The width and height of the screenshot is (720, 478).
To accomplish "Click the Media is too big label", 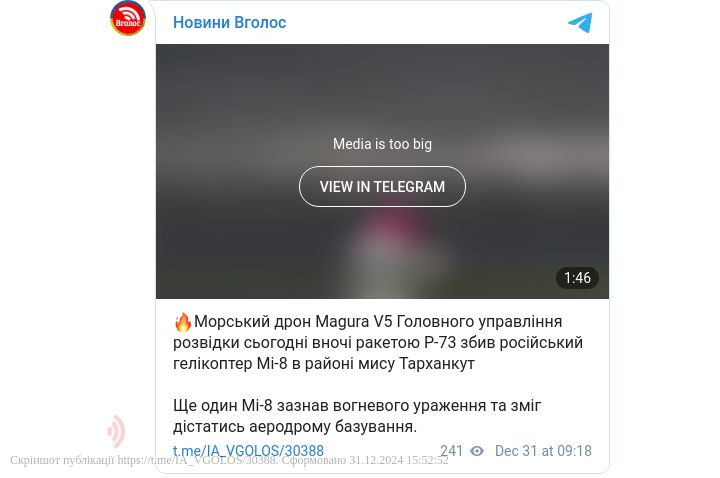I will point(382,144).
